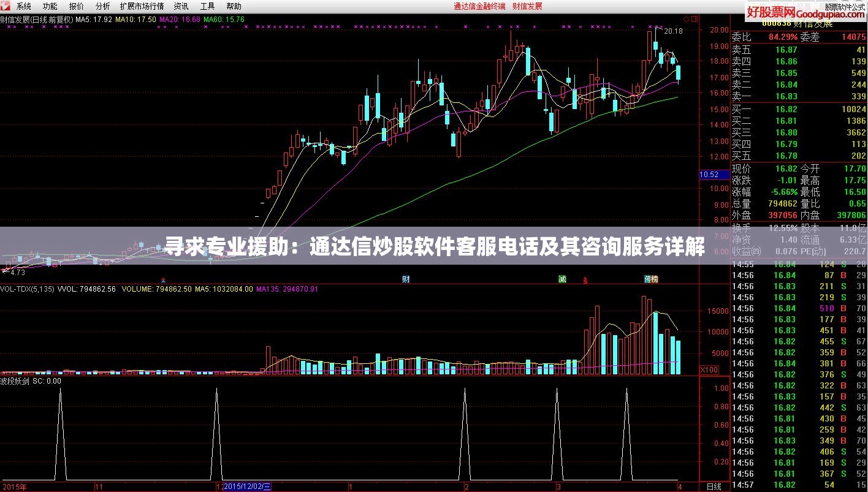Click the 000838 财信发展 stock header
868x492 pixels.
click(798, 23)
